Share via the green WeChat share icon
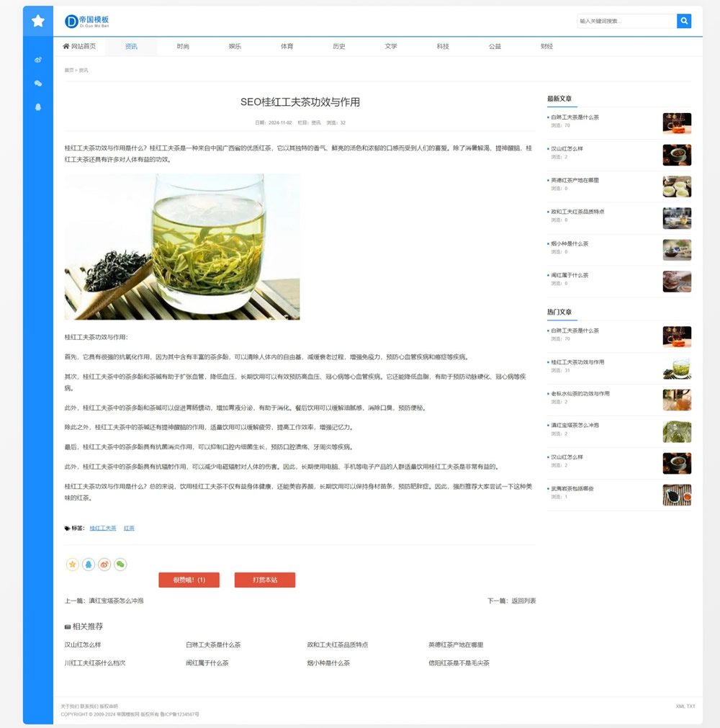The image size is (720, 728). click(x=120, y=565)
